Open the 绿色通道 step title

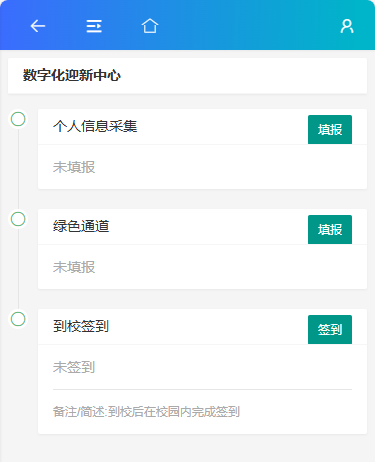pos(81,226)
